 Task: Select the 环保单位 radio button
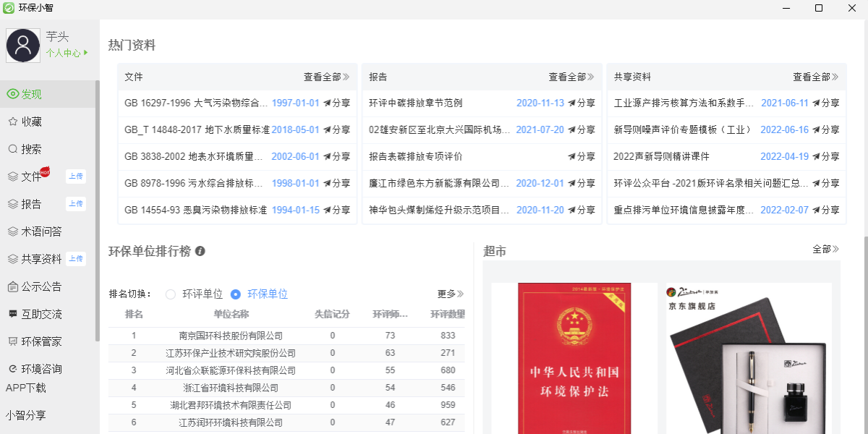235,294
